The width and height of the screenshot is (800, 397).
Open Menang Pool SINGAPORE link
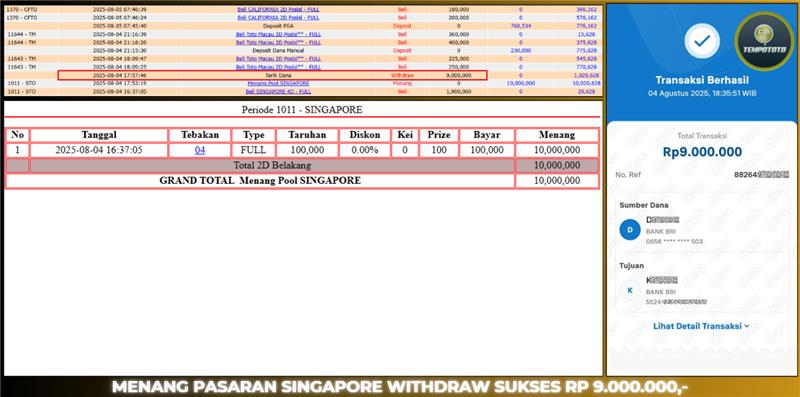click(279, 83)
